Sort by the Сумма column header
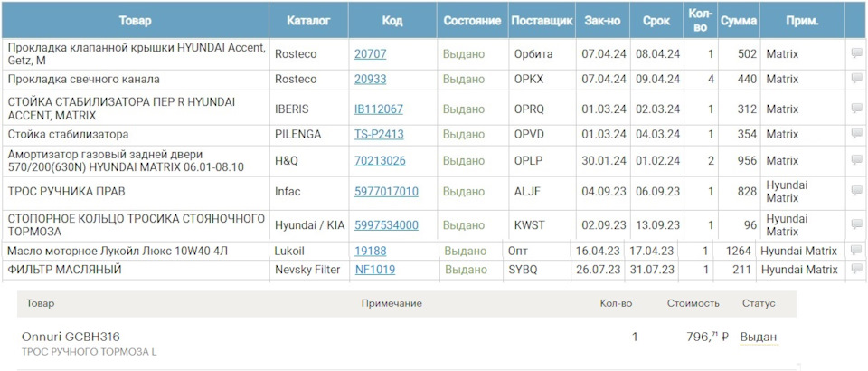868x371 pixels. point(739,21)
